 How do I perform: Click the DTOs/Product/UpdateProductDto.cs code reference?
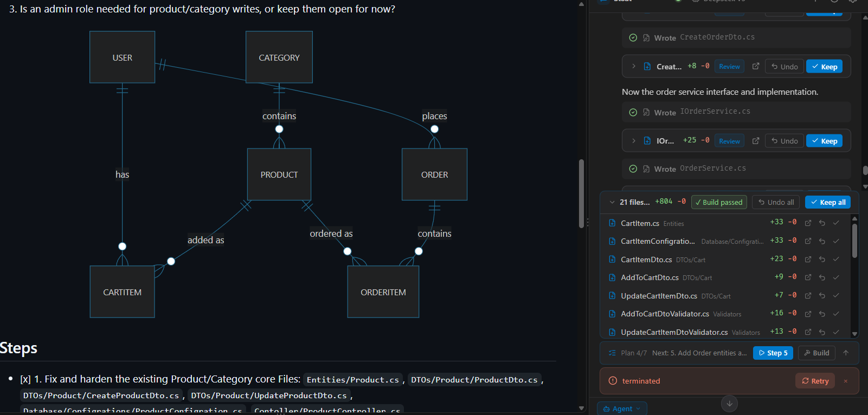point(268,395)
